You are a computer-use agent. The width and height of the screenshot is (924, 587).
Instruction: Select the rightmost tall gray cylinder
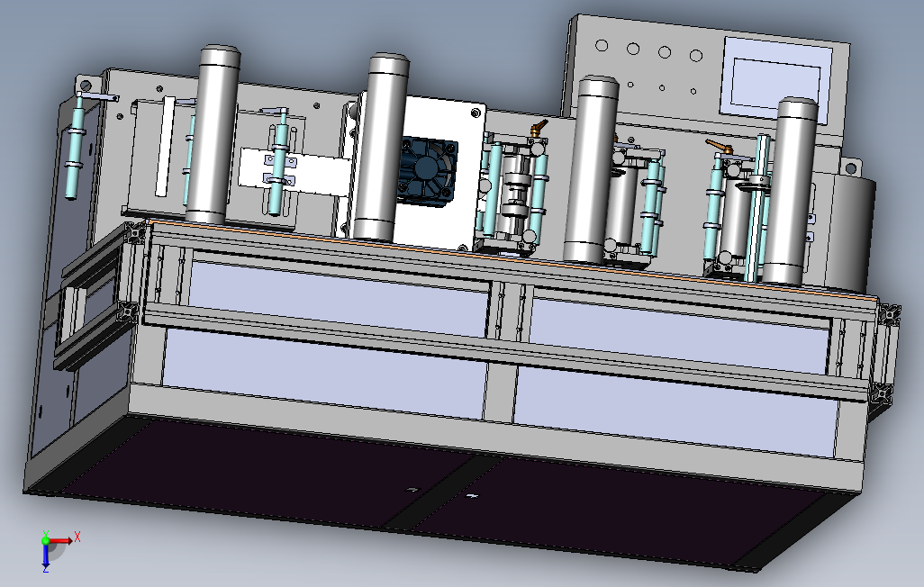(790, 190)
